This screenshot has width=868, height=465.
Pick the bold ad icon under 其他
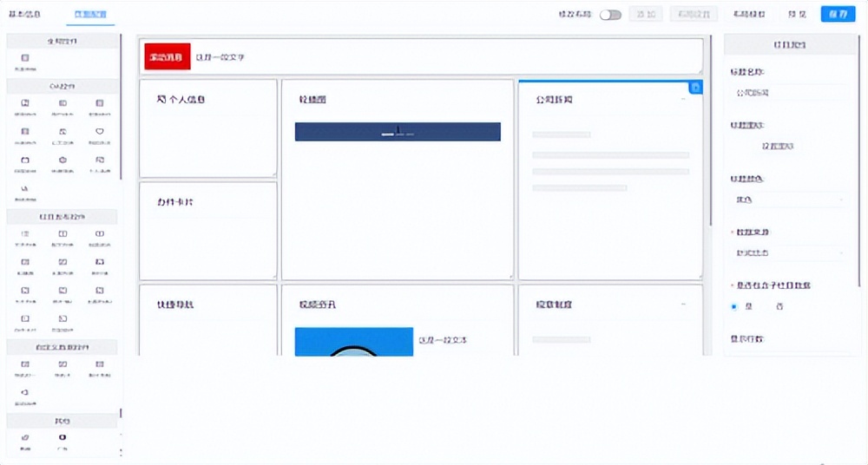(x=62, y=437)
